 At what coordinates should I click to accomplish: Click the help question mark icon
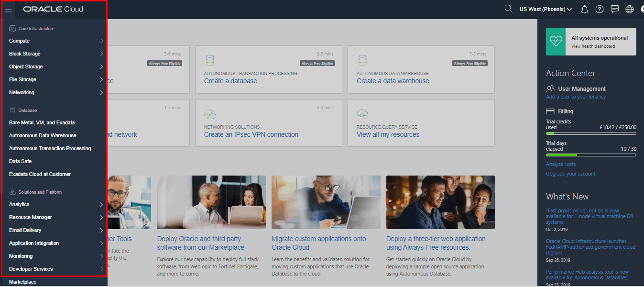pos(600,10)
